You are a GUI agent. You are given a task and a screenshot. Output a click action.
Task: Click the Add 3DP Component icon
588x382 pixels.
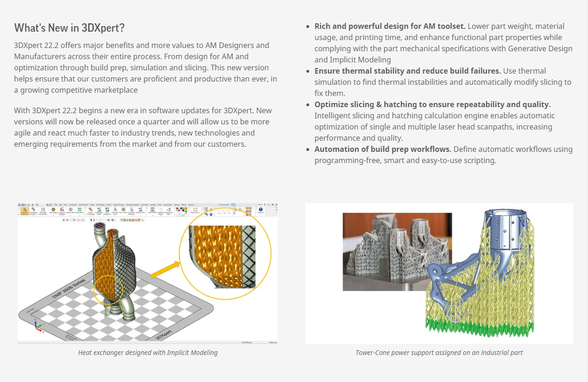pos(24,211)
